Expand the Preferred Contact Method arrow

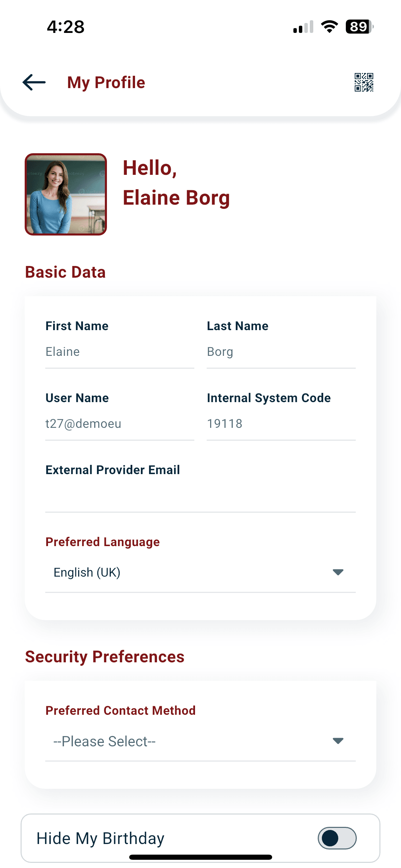pyautogui.click(x=338, y=741)
